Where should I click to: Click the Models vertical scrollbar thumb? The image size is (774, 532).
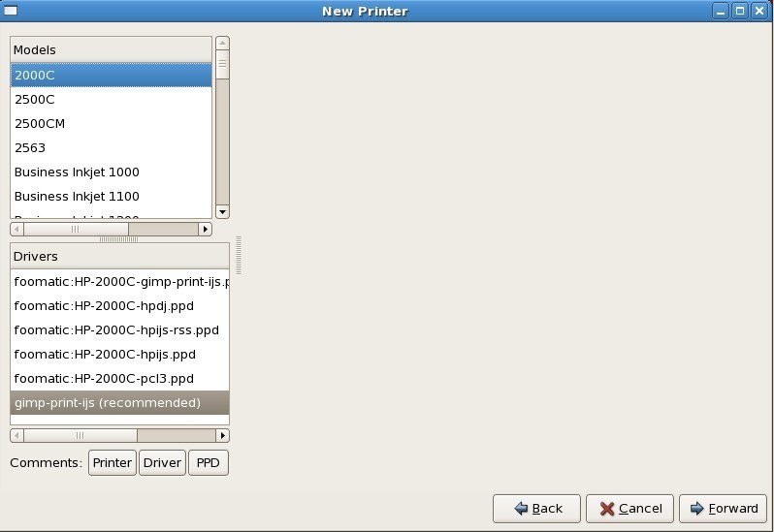(x=223, y=64)
